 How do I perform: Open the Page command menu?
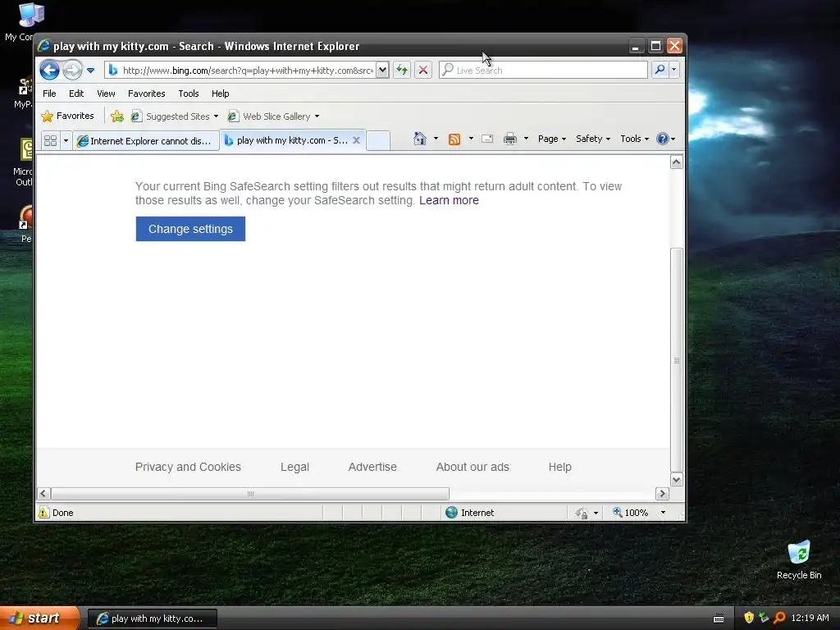click(x=552, y=139)
